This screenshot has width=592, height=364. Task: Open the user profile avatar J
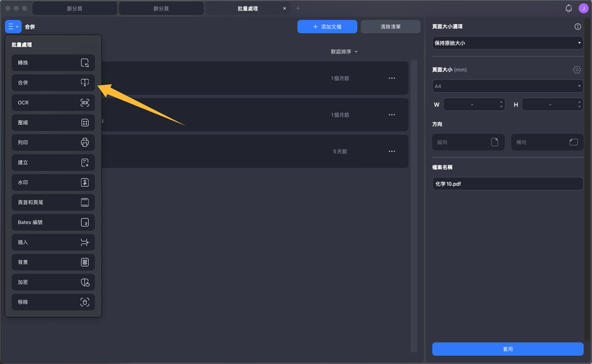pos(584,8)
